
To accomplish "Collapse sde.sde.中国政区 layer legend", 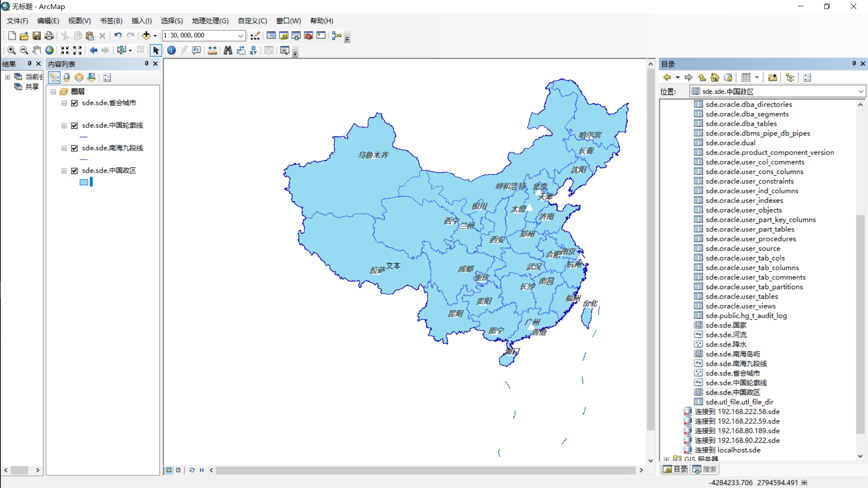I will pos(64,171).
